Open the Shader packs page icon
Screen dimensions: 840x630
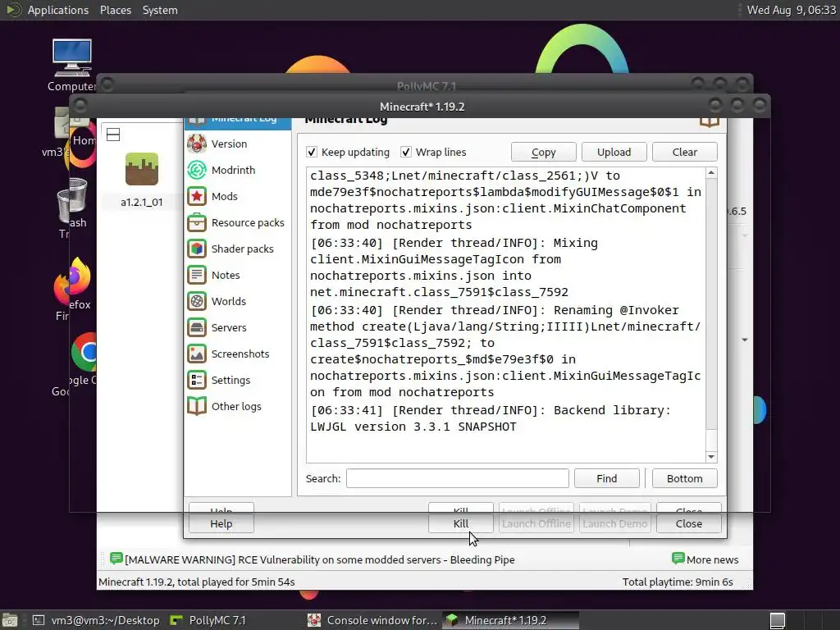[x=197, y=249]
